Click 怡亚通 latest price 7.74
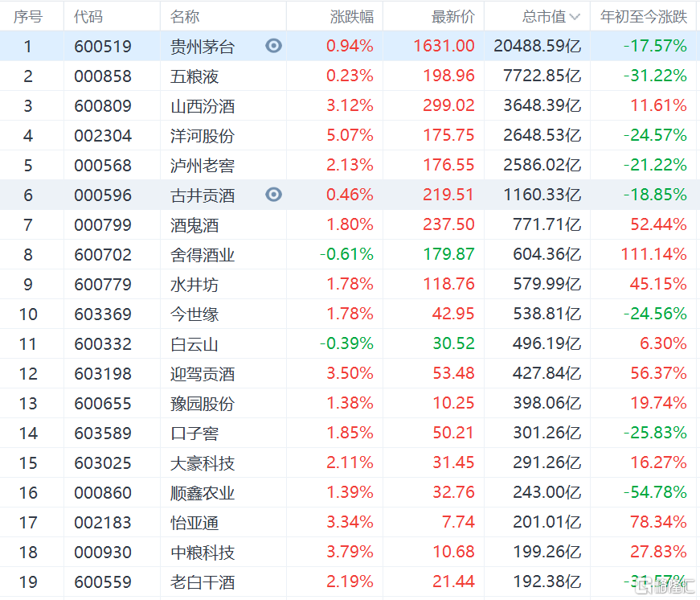This screenshot has height=600, width=700. (458, 522)
